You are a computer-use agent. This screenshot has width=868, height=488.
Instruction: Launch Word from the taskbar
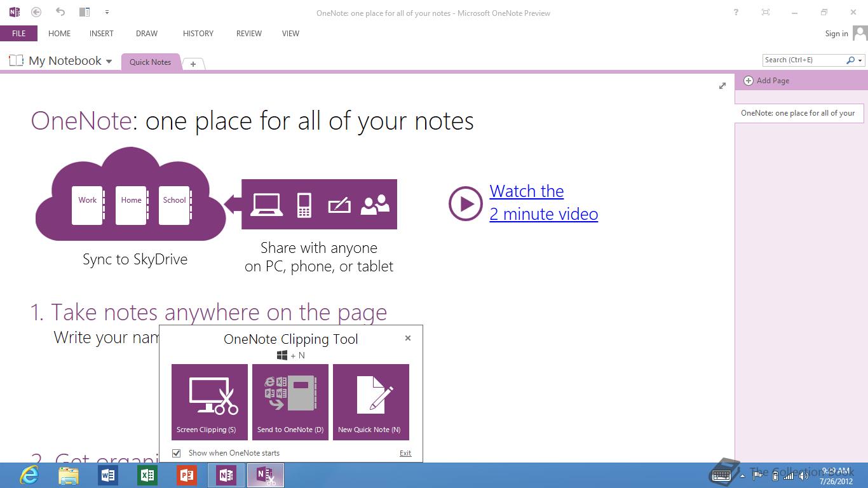(x=108, y=475)
